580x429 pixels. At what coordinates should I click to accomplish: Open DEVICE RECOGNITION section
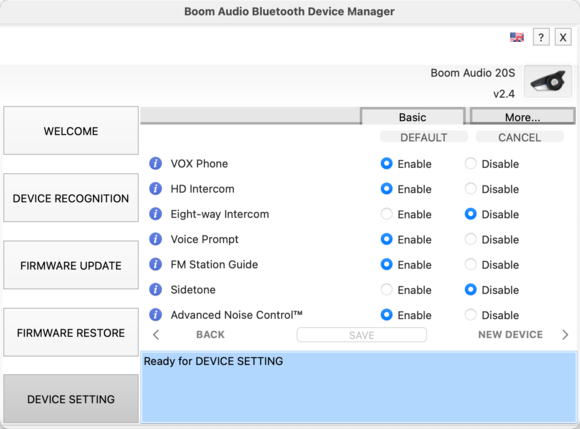[71, 198]
